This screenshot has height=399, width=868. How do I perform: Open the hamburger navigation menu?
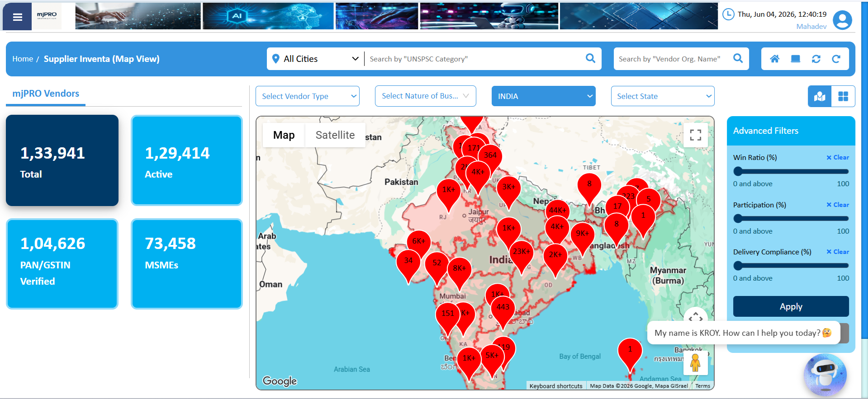click(x=18, y=17)
